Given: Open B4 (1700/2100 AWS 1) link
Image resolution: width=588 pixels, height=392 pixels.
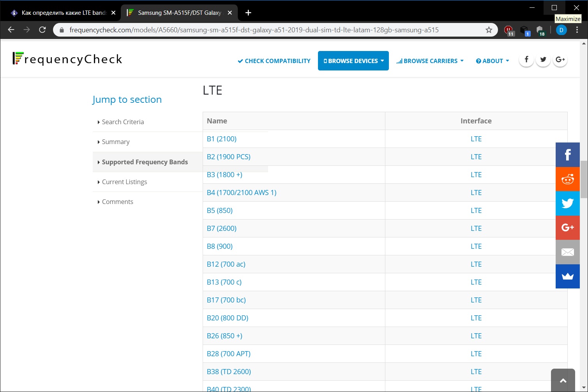Looking at the screenshot, I should point(242,193).
